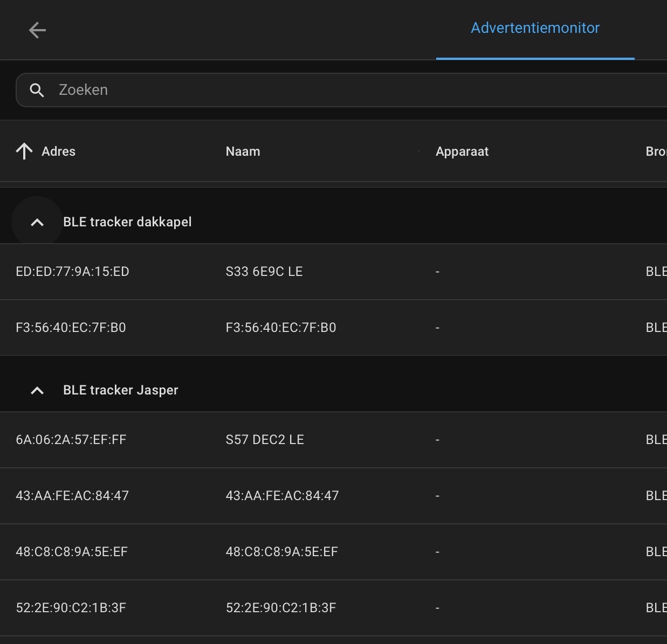Select the BLE tracker dakkapel group title
This screenshot has width=667, height=644.
click(127, 222)
